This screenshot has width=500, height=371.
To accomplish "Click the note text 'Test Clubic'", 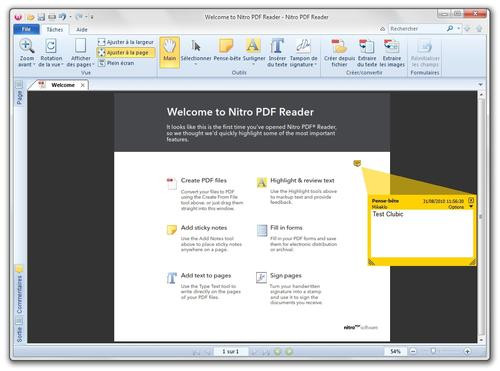I will tap(388, 214).
